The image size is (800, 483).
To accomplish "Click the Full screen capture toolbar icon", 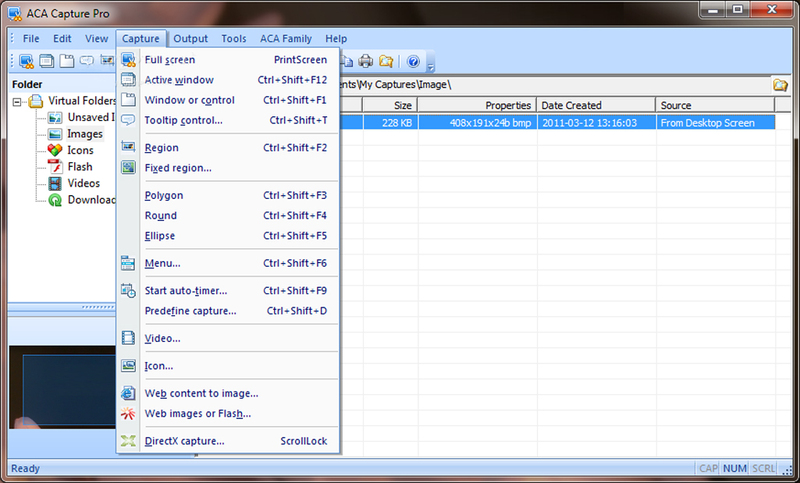I will [26, 61].
